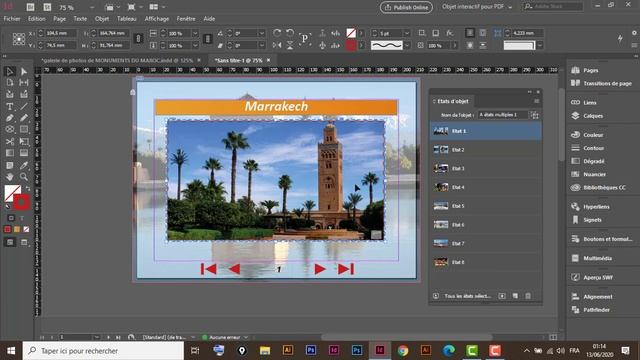Open the Objet menu
This screenshot has width=640, height=360.
[x=102, y=19]
